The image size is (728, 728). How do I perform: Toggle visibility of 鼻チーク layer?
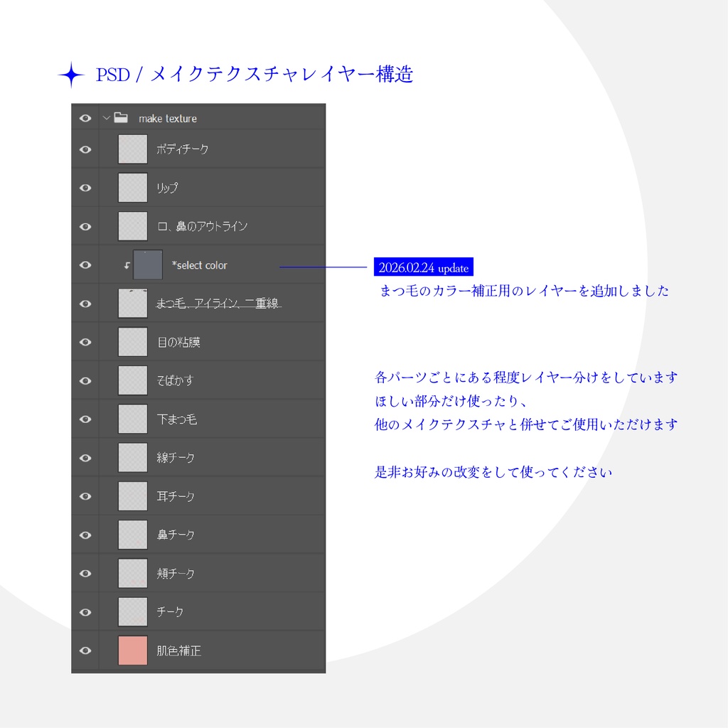pyautogui.click(x=85, y=535)
